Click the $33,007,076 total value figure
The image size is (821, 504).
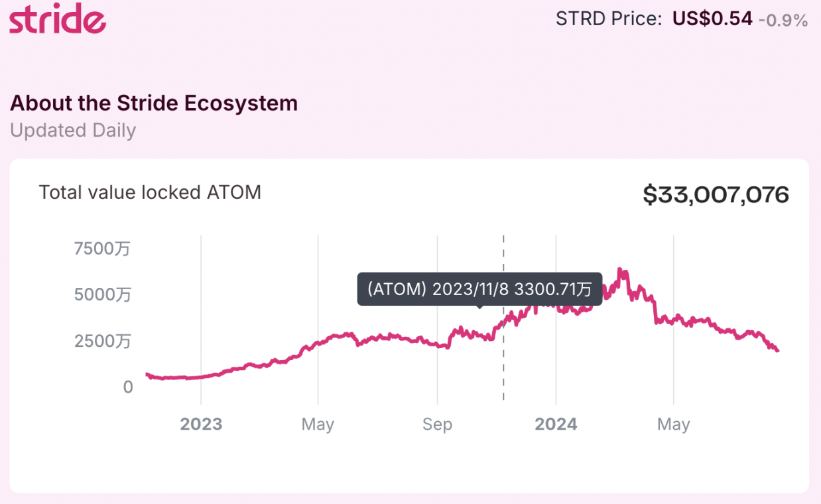(716, 195)
